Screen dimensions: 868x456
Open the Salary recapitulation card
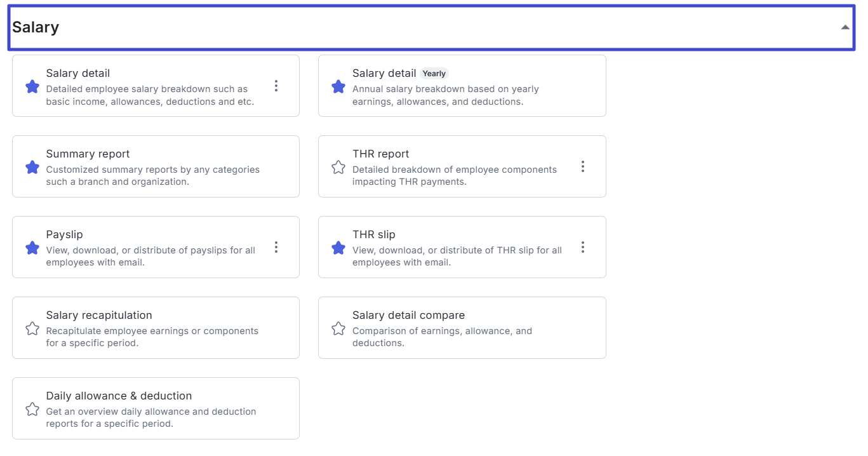pyautogui.click(x=99, y=315)
